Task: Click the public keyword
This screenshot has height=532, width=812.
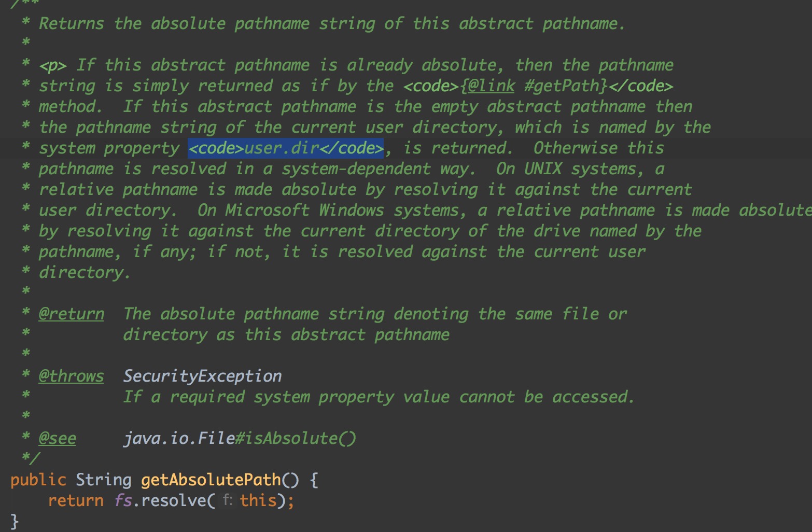Action: (38, 480)
